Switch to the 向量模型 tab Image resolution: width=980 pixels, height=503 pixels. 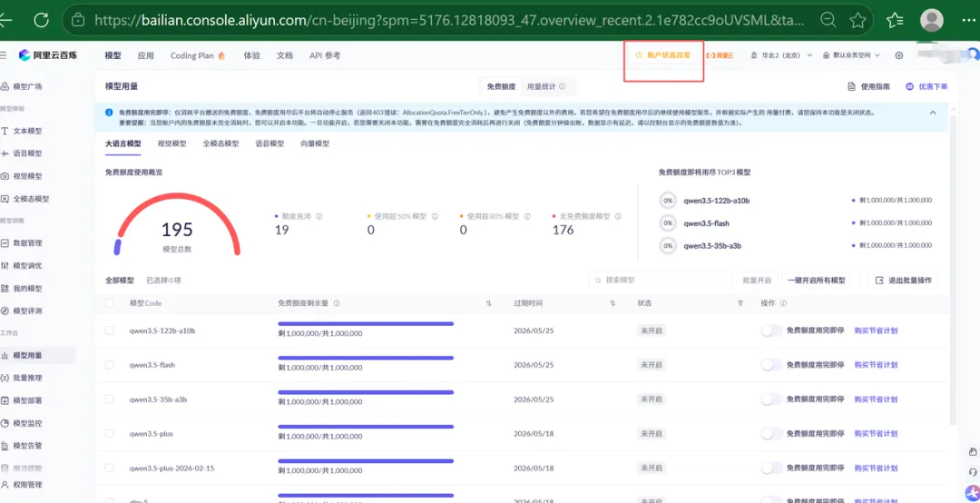tap(314, 143)
